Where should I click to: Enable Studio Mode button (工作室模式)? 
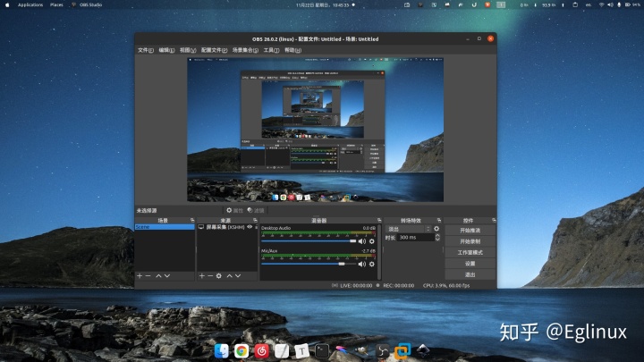(x=470, y=252)
